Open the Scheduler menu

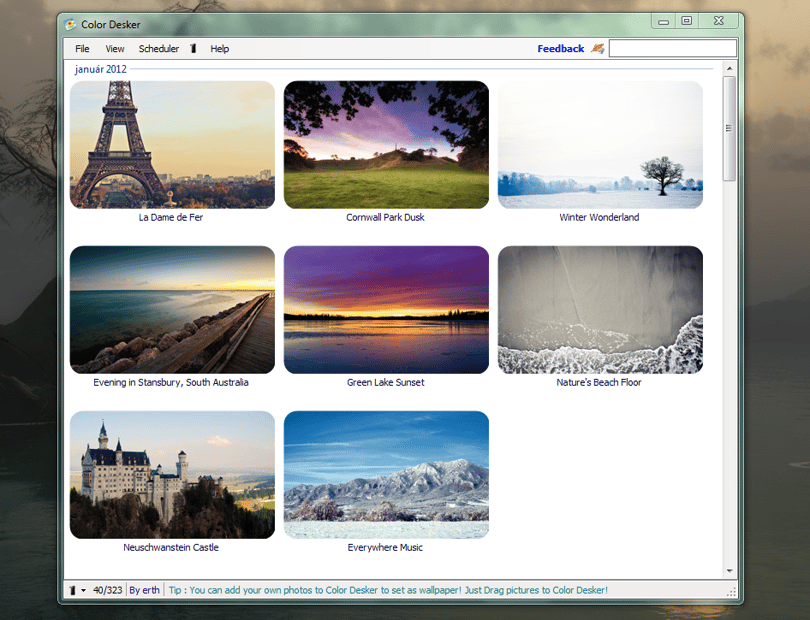(159, 49)
